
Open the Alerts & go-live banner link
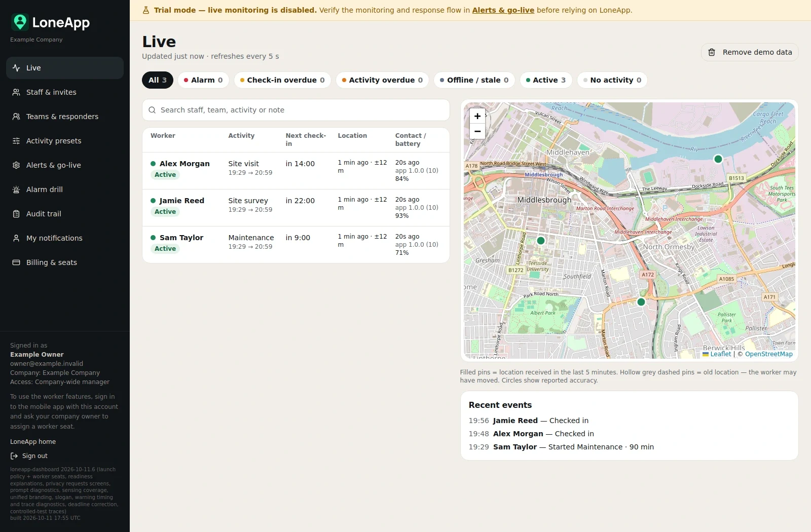(x=503, y=10)
